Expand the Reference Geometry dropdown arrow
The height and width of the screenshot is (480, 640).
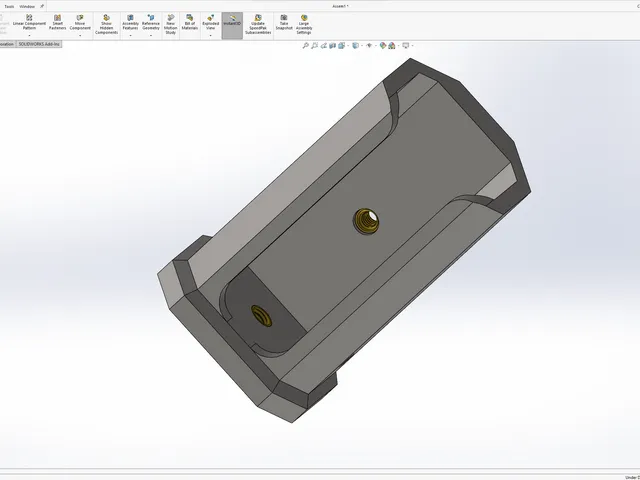[x=151, y=36]
